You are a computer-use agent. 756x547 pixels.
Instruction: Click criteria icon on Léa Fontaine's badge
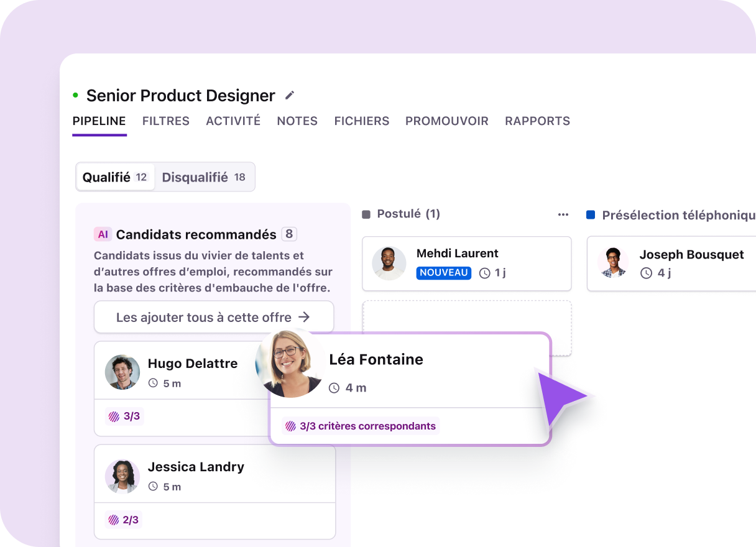[290, 426]
